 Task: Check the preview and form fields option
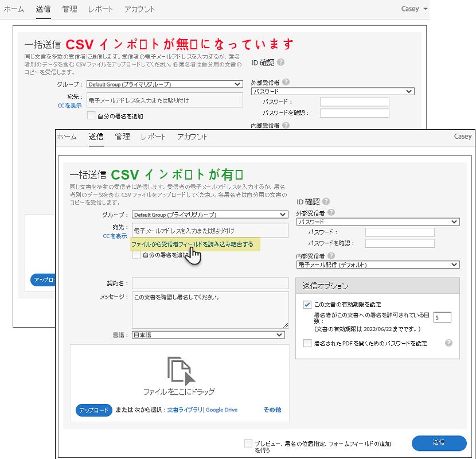point(248,443)
